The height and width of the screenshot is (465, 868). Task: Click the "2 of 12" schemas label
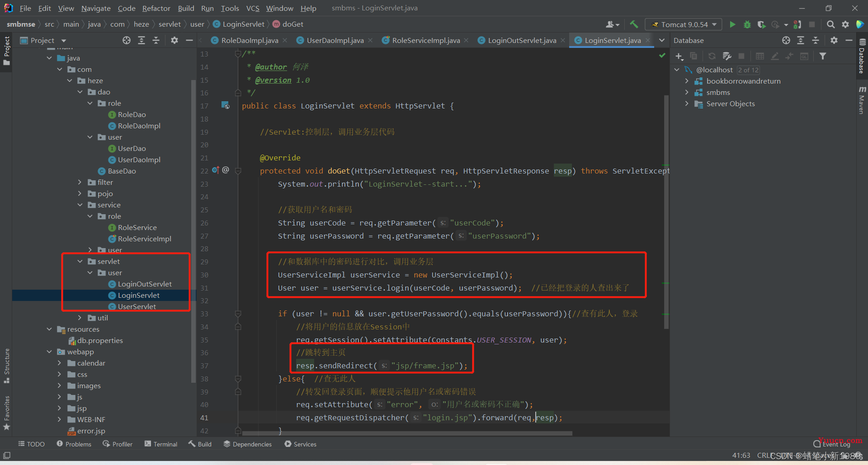click(748, 70)
